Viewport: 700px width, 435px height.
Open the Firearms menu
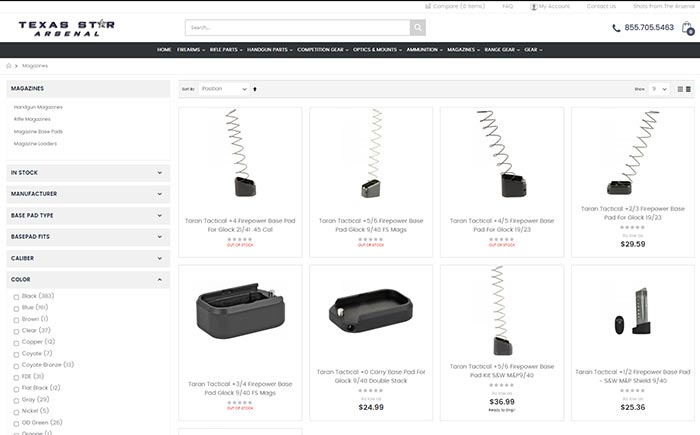tap(191, 50)
